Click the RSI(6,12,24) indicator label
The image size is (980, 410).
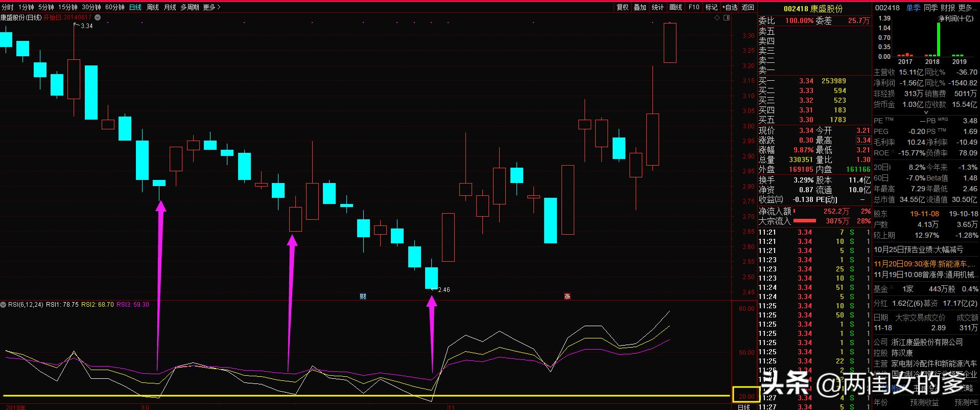pyautogui.click(x=26, y=305)
